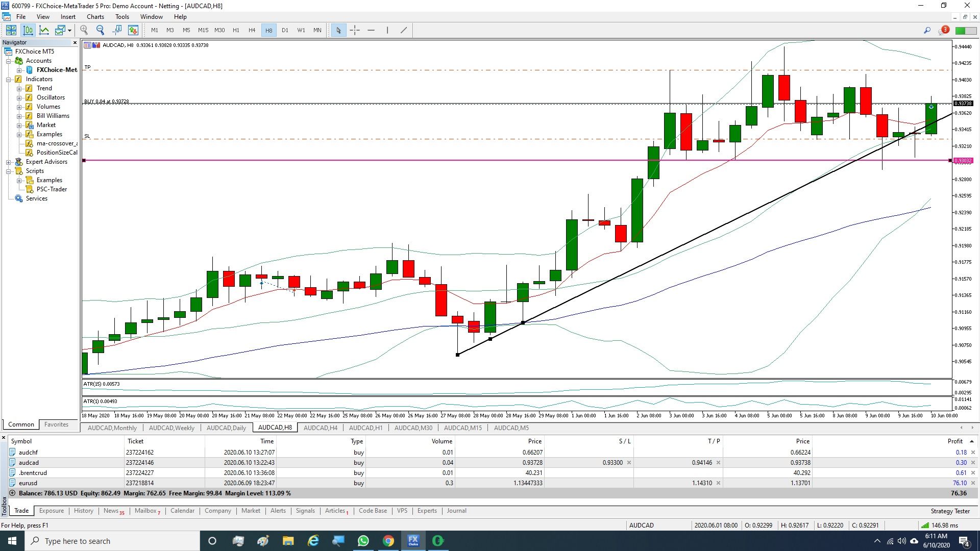Remove the audcad stop loss 0.93300

(629, 463)
